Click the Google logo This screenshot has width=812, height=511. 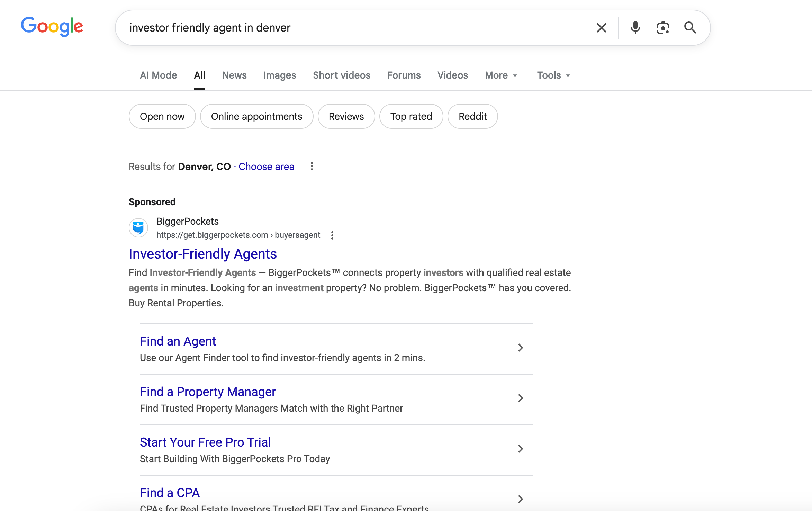(52, 27)
